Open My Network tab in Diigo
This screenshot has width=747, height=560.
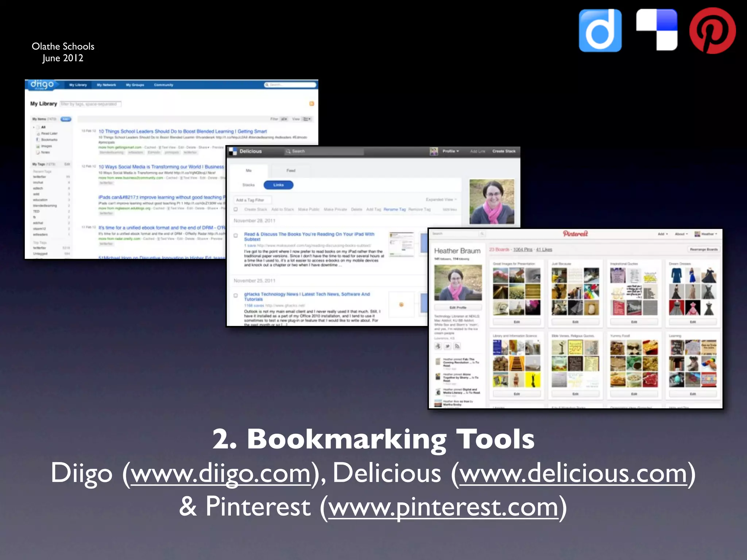click(106, 85)
